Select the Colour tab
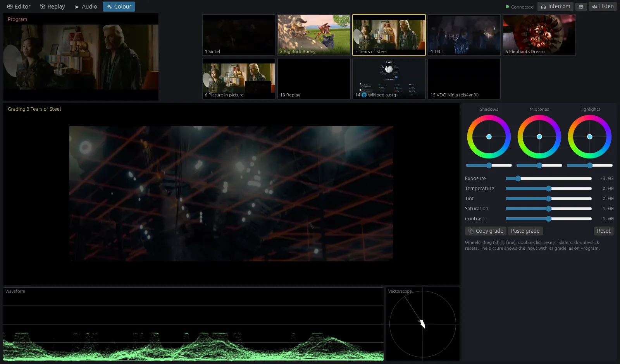The height and width of the screenshot is (364, 620). (x=119, y=7)
